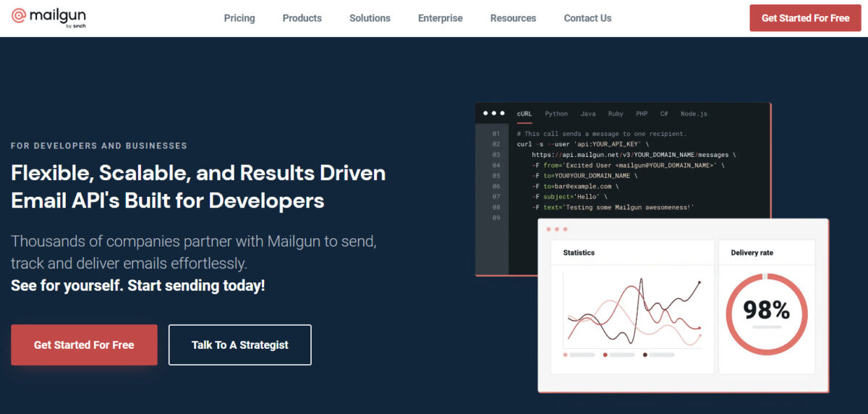Click Talk To A Strategist button
The width and height of the screenshot is (868, 414).
coord(240,345)
